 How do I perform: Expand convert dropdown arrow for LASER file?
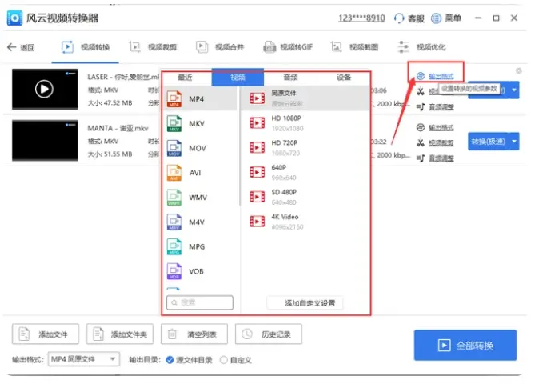514,90
